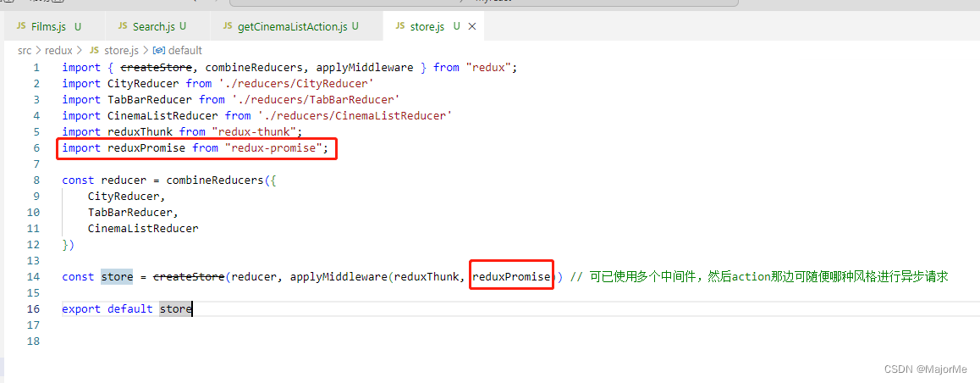Click the JS file icon on Films.js tab
The width and height of the screenshot is (980, 383).
[x=22, y=26]
